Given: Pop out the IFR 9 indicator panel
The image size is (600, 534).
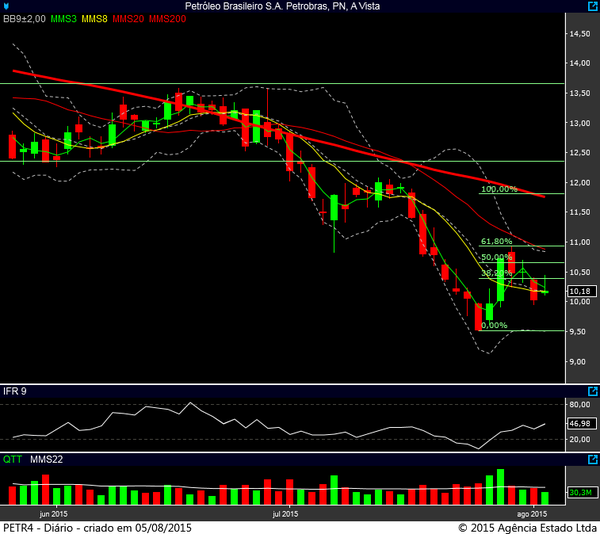Looking at the screenshot, I should click(592, 390).
